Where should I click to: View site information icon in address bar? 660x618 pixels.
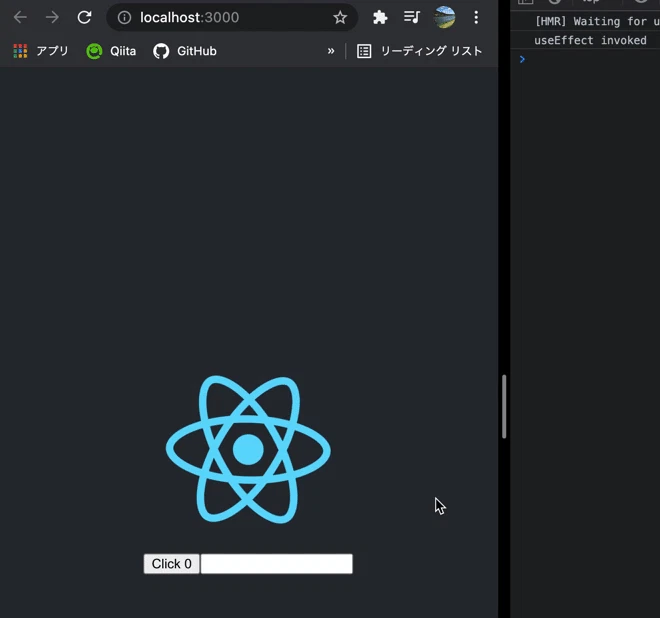tap(124, 17)
